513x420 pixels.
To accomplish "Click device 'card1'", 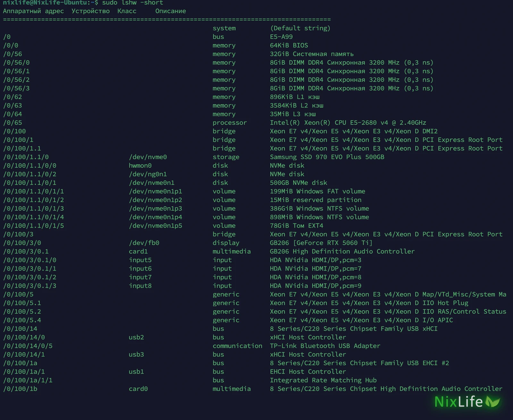I will pos(138,252).
